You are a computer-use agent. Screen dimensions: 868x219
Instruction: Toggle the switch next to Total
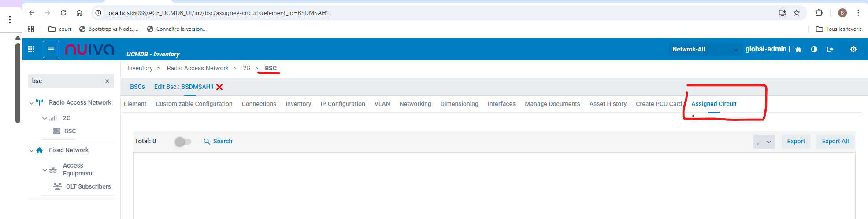pos(183,142)
